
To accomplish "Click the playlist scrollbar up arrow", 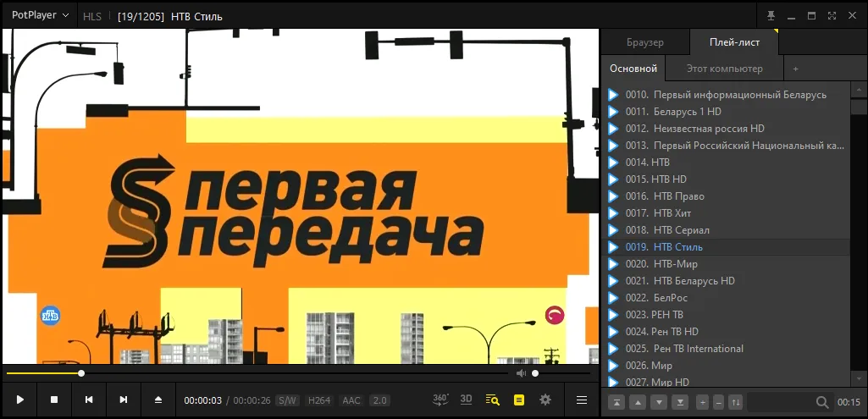I will 859,90.
